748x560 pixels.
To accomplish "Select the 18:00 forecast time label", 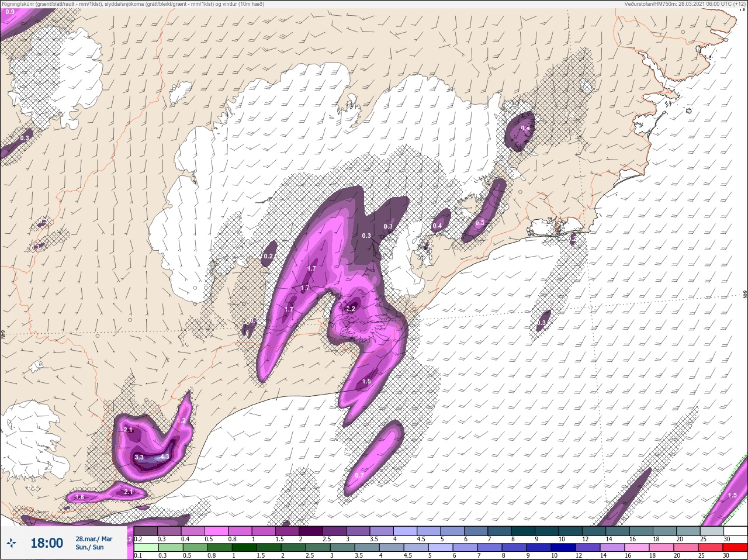I will [47, 543].
